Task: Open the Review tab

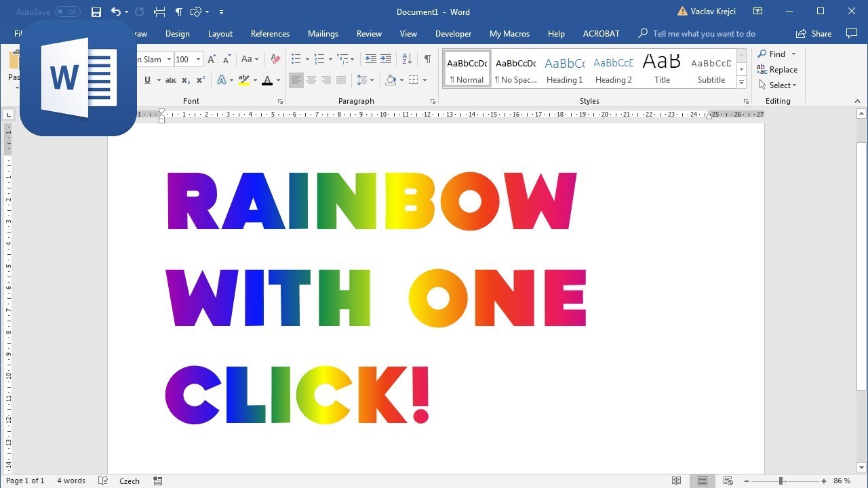Action: pos(369,34)
